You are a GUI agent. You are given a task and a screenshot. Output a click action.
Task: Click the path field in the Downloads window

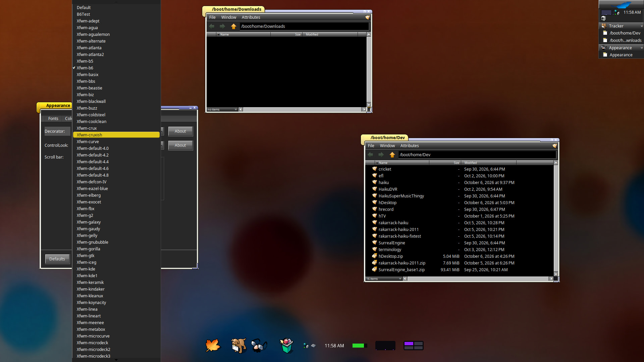(x=304, y=26)
